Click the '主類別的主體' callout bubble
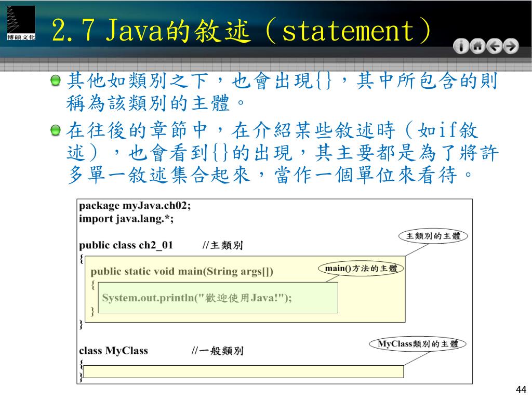Viewport: 532px width, 399px height. click(x=433, y=236)
